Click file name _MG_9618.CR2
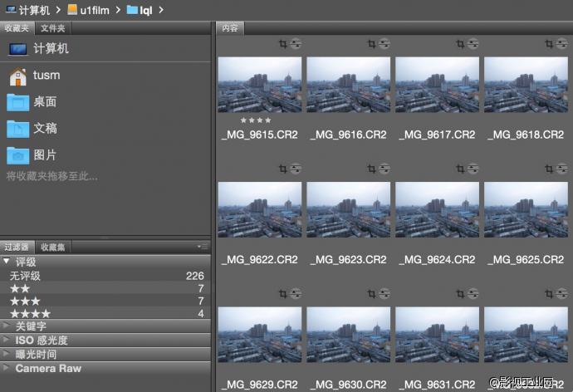 coord(526,135)
